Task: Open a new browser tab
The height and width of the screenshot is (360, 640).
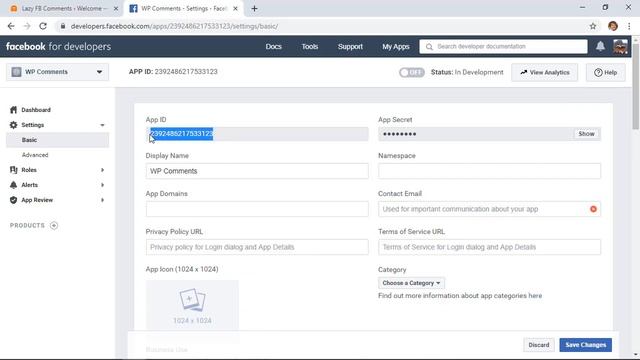Action: [254, 8]
